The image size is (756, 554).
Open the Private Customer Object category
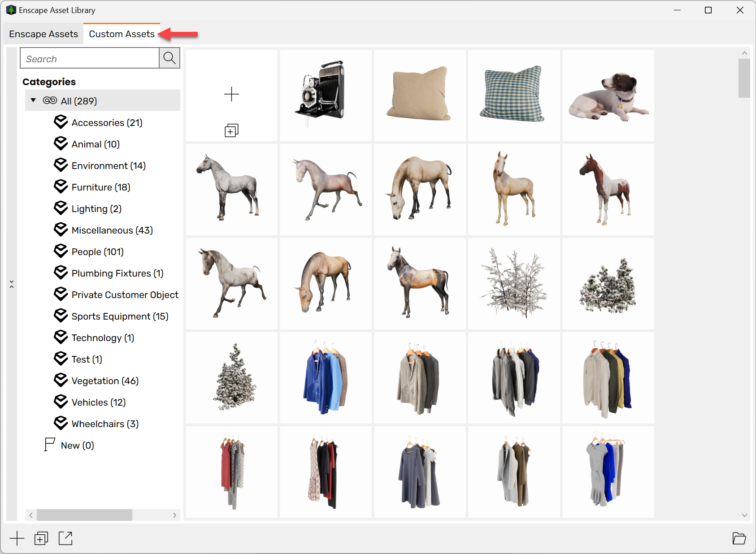pos(125,294)
